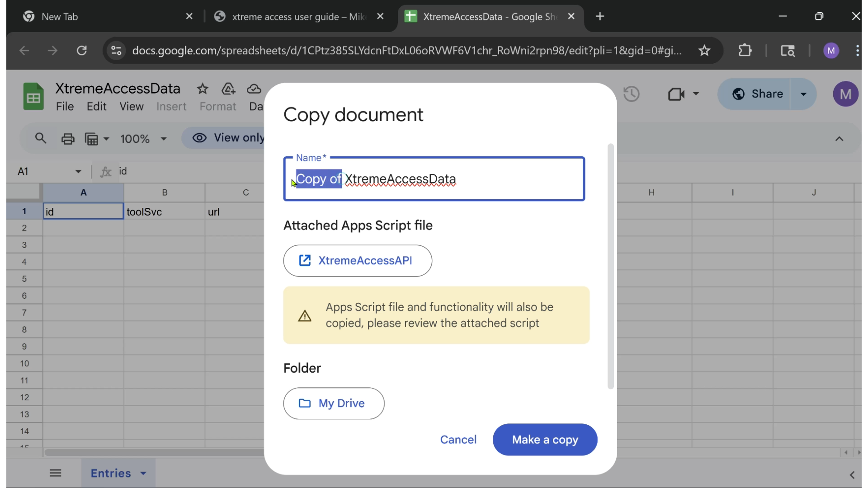Select the Entries sheet tab

[111, 474]
